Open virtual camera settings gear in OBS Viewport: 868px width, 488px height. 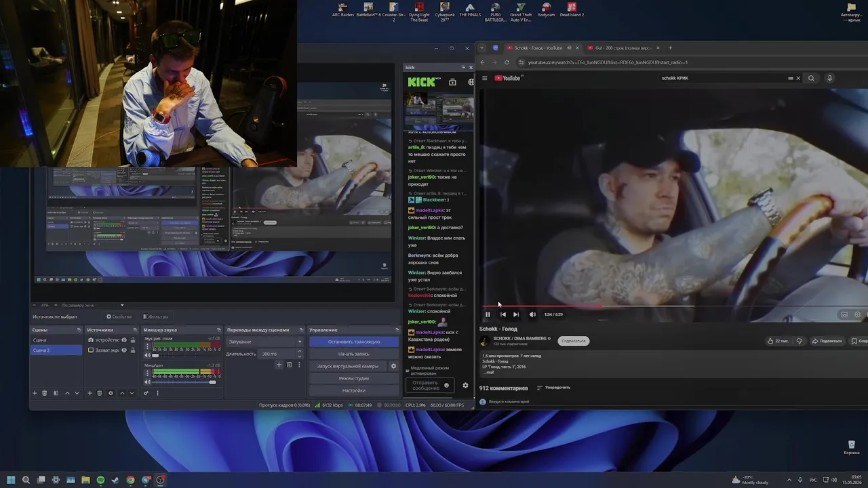393,366
